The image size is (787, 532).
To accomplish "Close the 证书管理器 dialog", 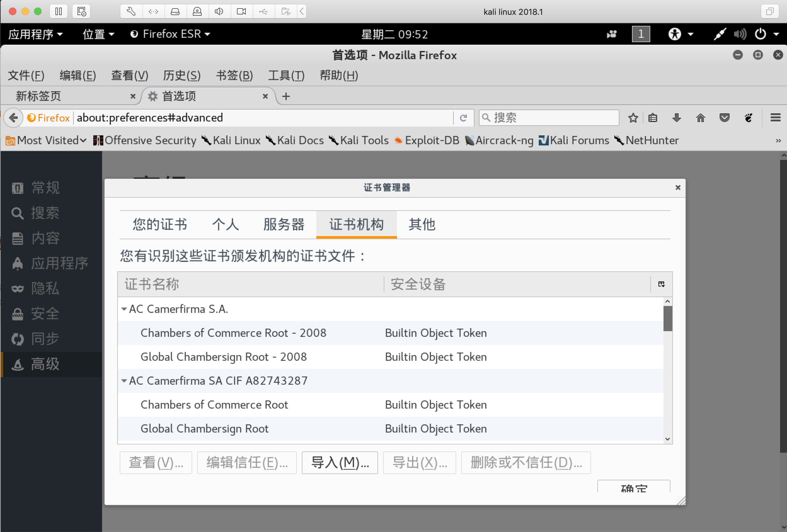I will (678, 188).
